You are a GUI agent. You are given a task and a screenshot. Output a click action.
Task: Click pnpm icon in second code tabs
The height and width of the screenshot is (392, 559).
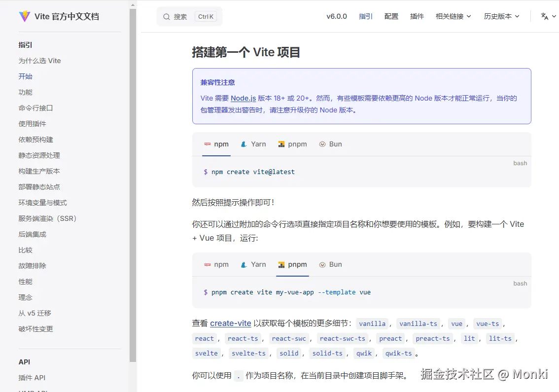click(281, 265)
